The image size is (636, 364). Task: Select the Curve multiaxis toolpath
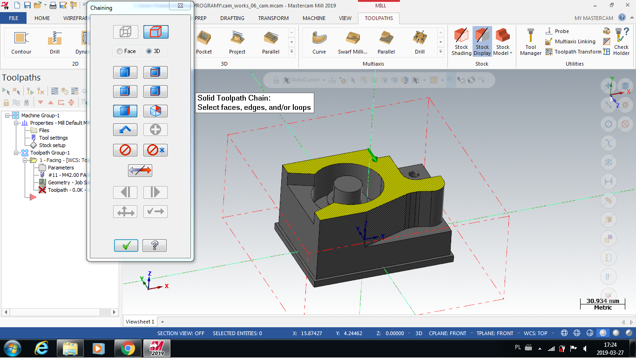319,42
